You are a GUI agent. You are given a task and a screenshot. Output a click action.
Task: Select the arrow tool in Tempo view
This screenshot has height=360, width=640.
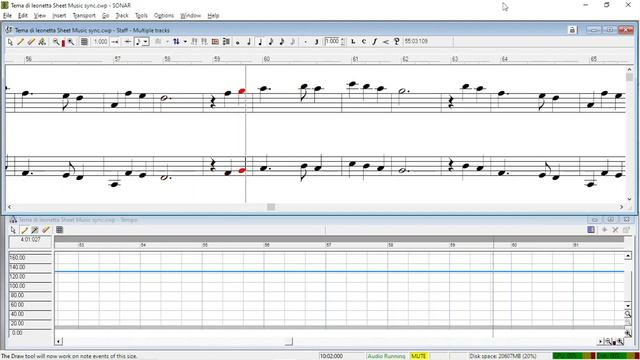pyautogui.click(x=13, y=230)
